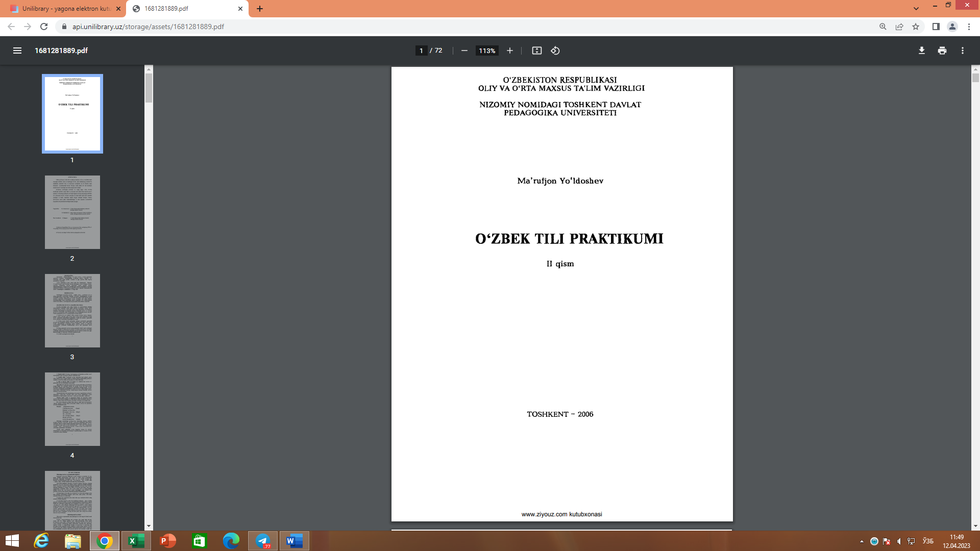Click the address bar URL
This screenshot has height=551, width=980.
click(148, 27)
